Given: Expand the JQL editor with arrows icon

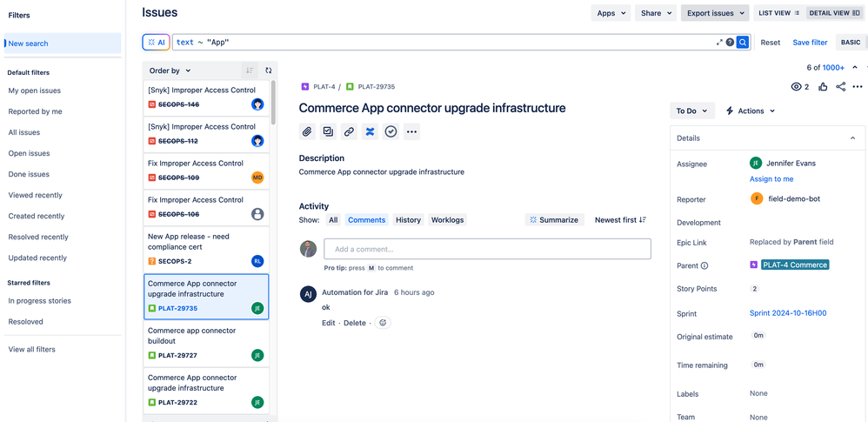Looking at the screenshot, I should click(719, 42).
